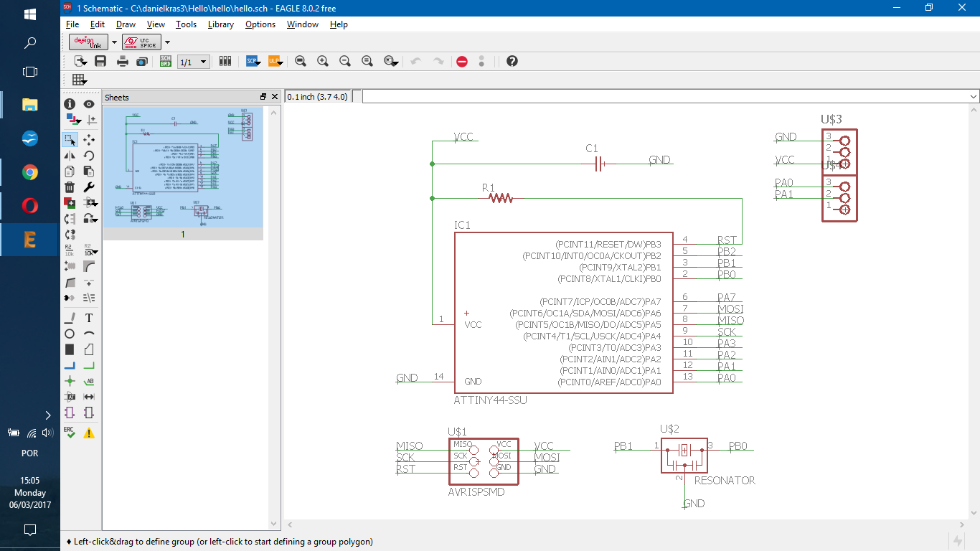Pick the Text tool in the palette
This screenshot has width=980, height=551.
[x=89, y=318]
